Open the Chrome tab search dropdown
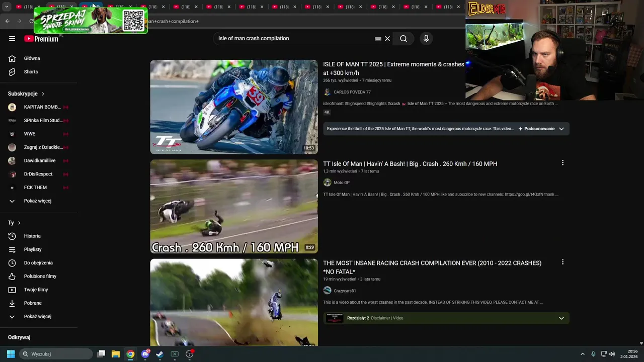This screenshot has height=362, width=644. pos(7,7)
